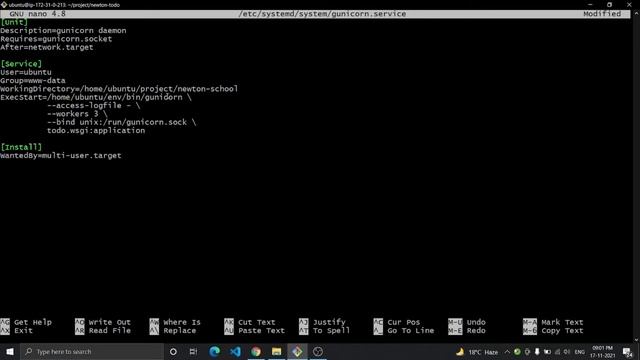
Task: Click the ^T To Spell shortcut
Action: (x=324, y=331)
